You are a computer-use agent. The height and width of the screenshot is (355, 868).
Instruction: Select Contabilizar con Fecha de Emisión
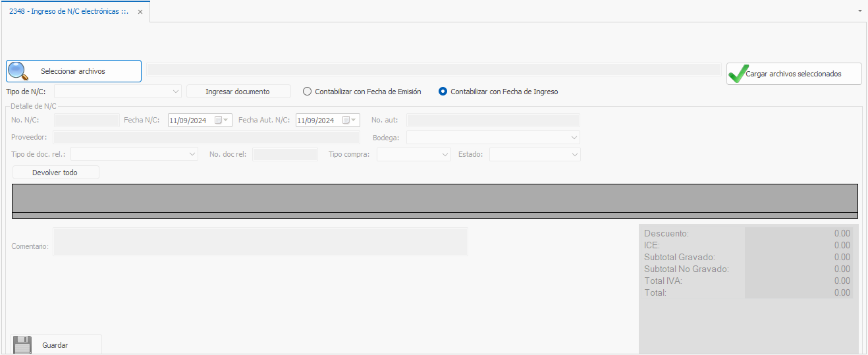click(x=307, y=92)
